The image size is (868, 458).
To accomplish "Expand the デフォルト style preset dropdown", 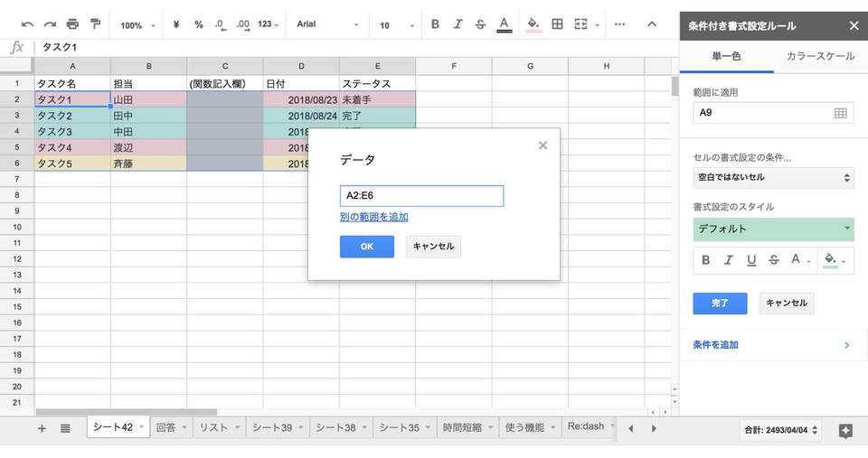I will click(x=773, y=229).
